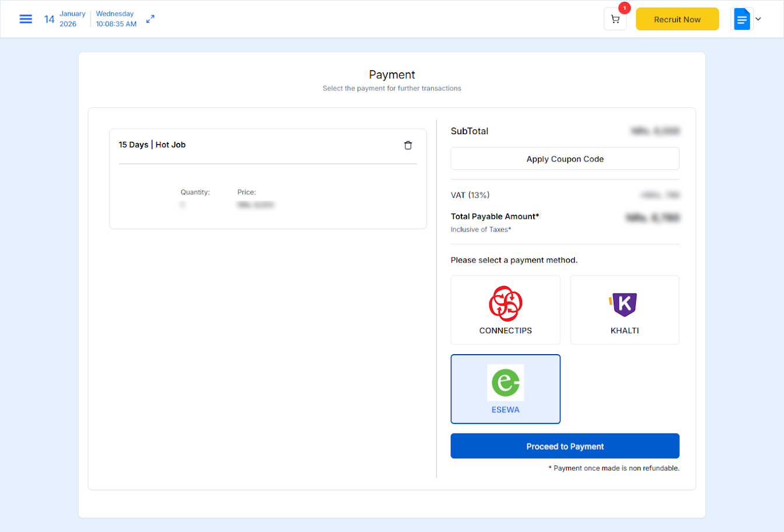
Task: Click the blue document profile avatar
Action: coord(741,19)
